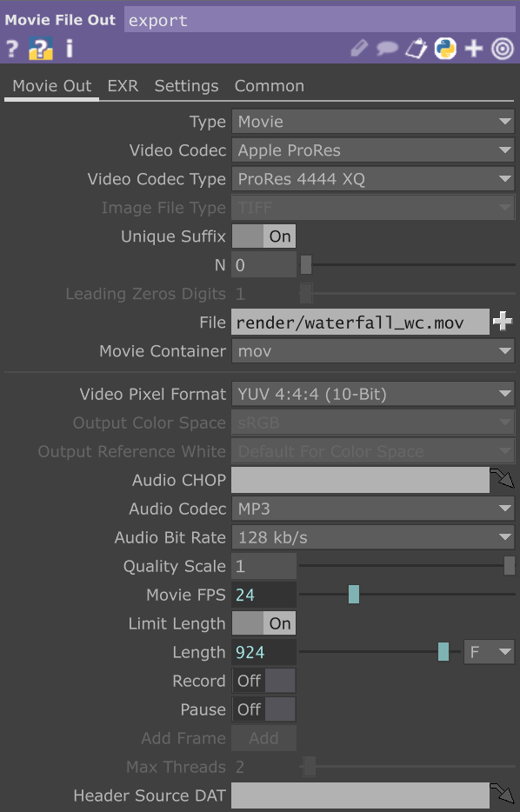Switch to the Settings tab

click(186, 86)
